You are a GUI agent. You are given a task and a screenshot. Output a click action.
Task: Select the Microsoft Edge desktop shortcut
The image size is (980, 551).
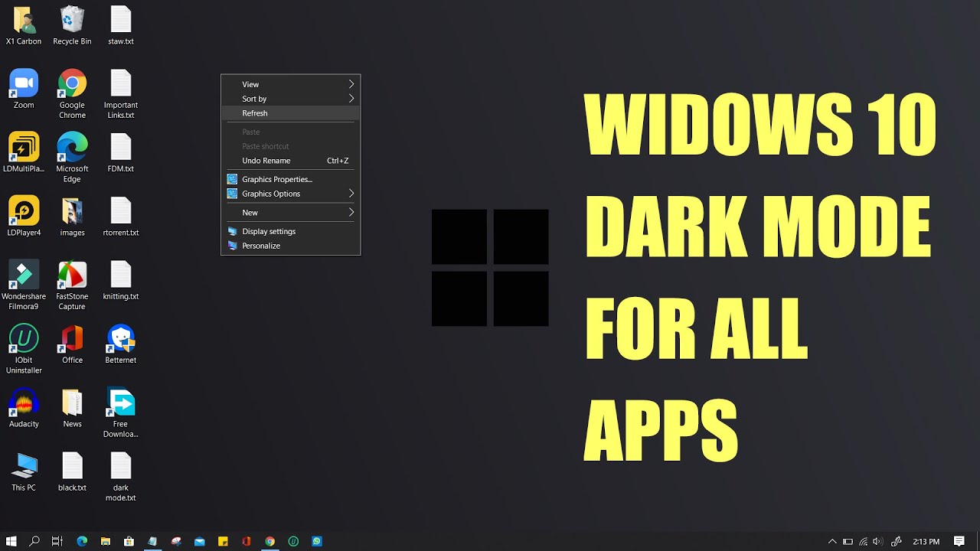72,157
